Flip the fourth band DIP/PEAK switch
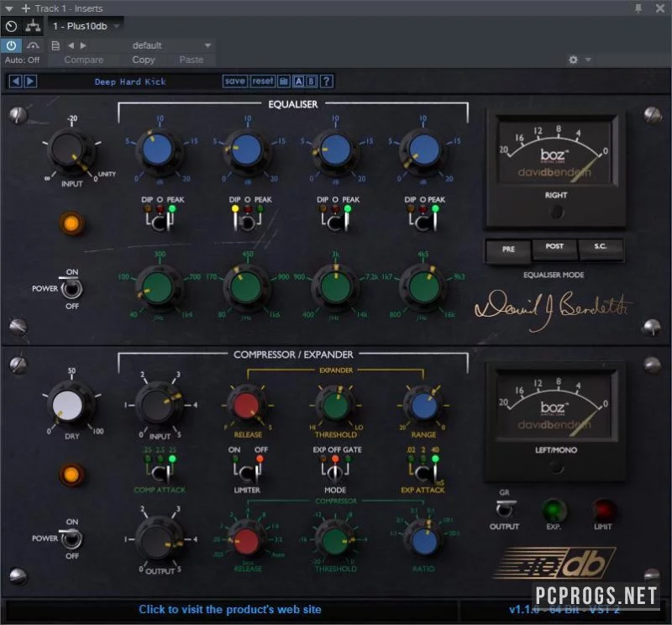The height and width of the screenshot is (625, 672). 423,221
